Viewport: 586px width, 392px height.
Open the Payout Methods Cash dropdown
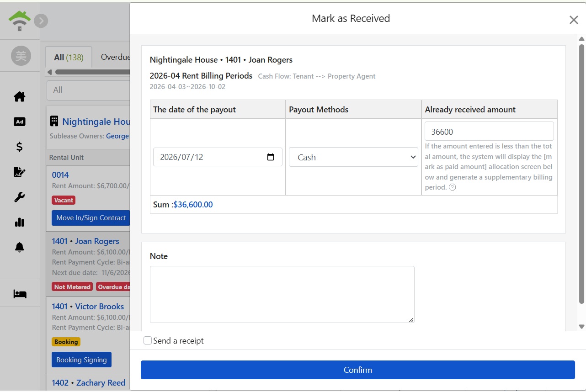[x=354, y=157]
